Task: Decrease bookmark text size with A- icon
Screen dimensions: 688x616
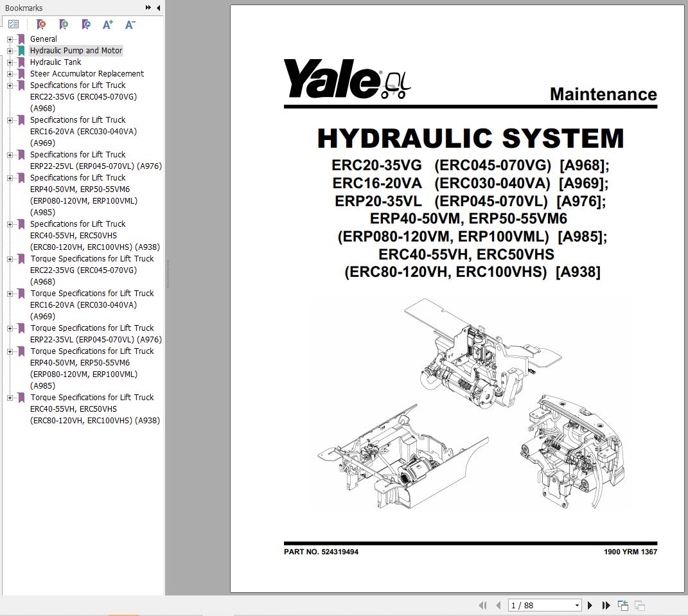Action: (x=130, y=24)
